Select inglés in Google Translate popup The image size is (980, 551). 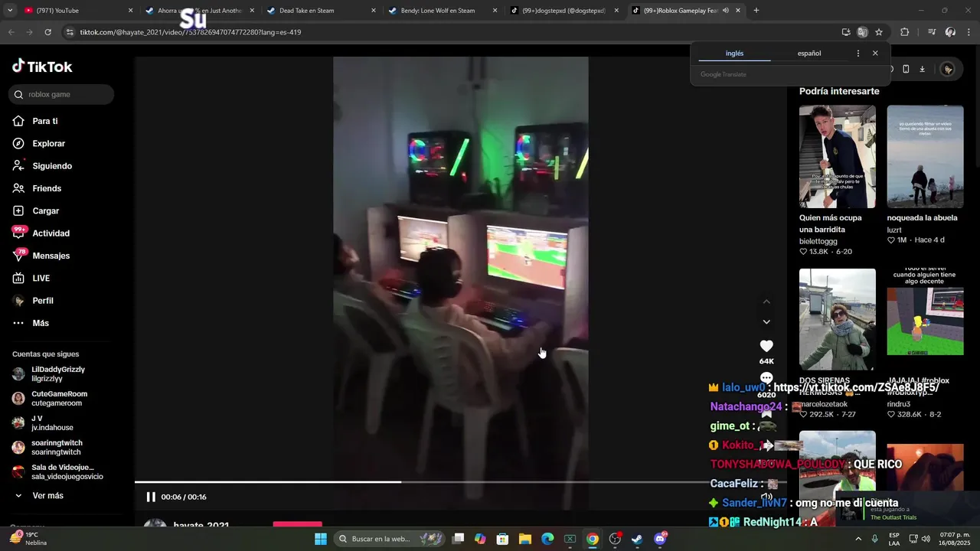click(x=734, y=54)
